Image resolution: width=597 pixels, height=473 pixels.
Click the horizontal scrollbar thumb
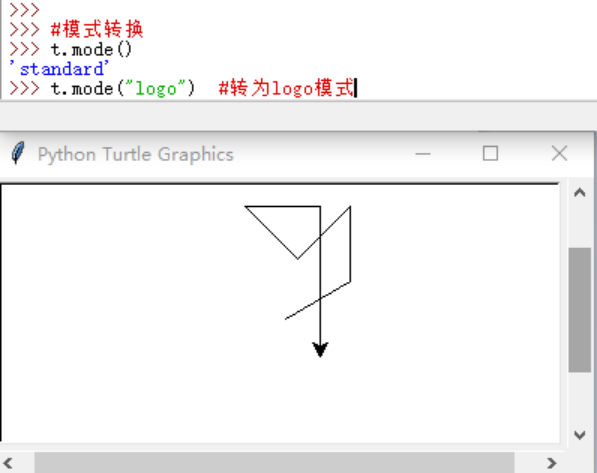click(274, 463)
